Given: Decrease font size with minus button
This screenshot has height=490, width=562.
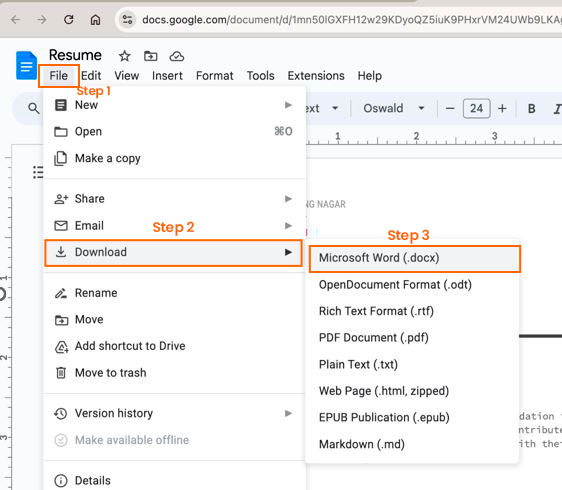Looking at the screenshot, I should click(x=450, y=108).
